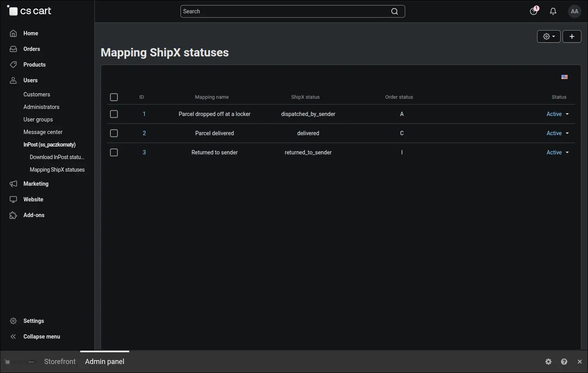Click the Users person icon
Screen dimensions: 588x373
(13, 80)
